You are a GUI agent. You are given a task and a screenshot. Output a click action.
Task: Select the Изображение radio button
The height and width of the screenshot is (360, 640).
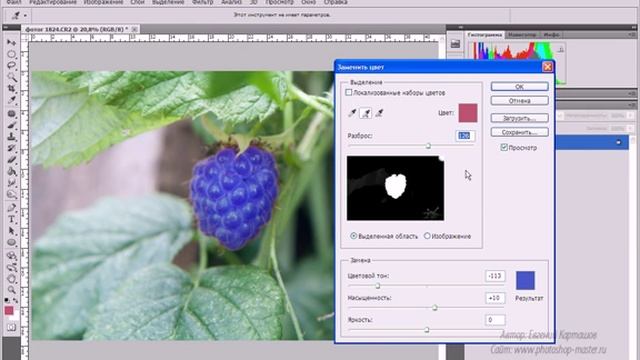coord(427,236)
